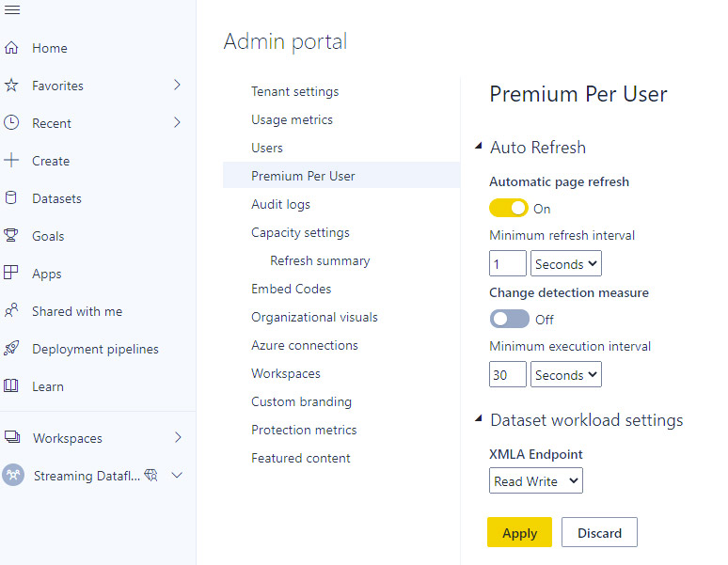Click the Datasets cylinder icon

tap(10, 197)
